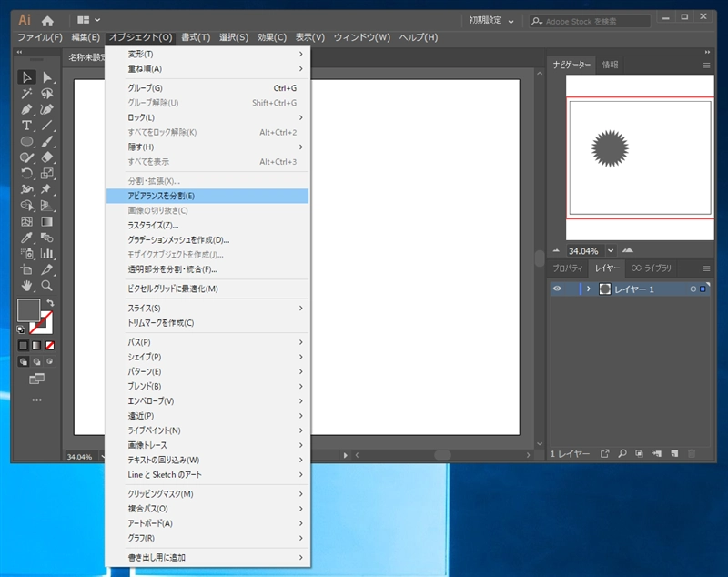The width and height of the screenshot is (728, 577).
Task: Make or release clipping mask in Layers panel
Action: (640, 453)
